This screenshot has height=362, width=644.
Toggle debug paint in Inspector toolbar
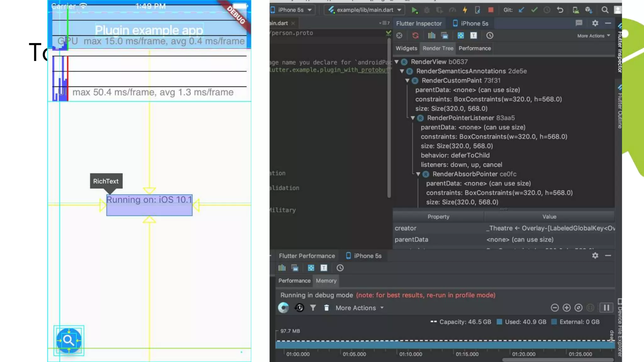460,36
